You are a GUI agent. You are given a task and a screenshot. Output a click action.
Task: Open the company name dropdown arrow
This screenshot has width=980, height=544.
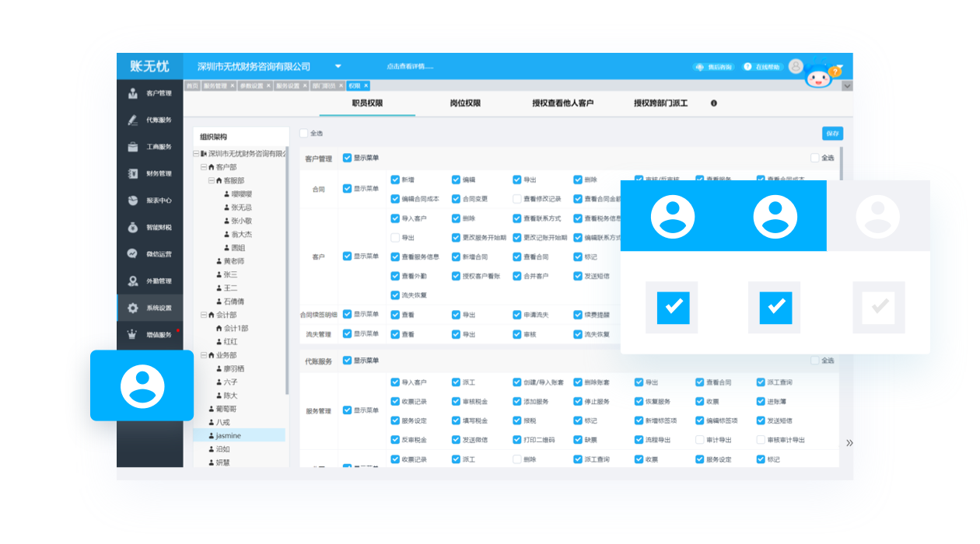point(338,66)
